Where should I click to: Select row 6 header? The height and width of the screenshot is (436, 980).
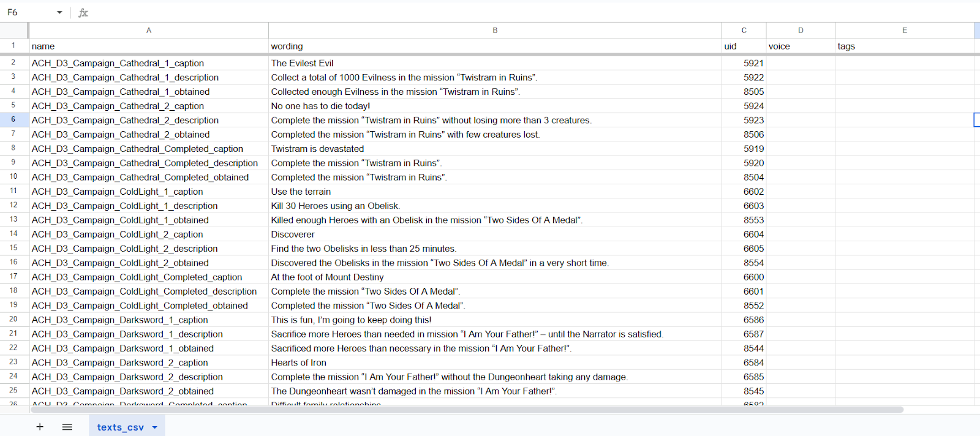point(13,119)
